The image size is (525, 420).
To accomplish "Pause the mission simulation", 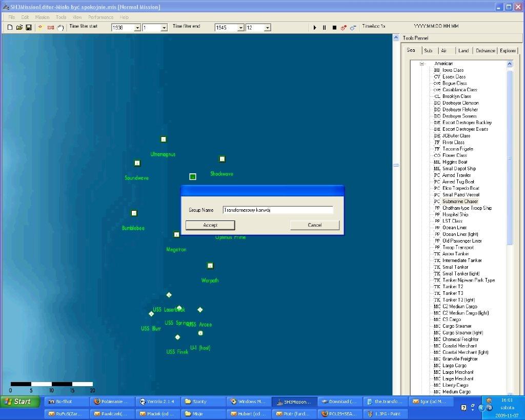I will [x=324, y=28].
